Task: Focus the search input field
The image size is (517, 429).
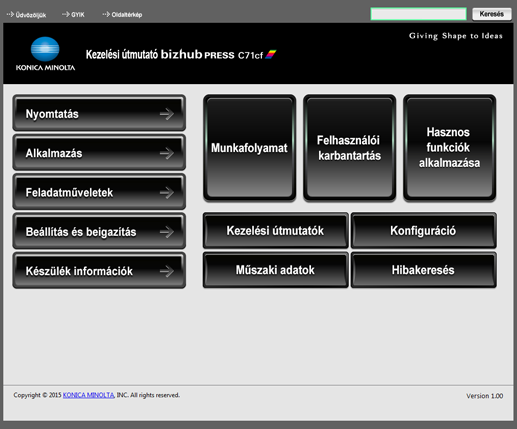Action: click(418, 14)
